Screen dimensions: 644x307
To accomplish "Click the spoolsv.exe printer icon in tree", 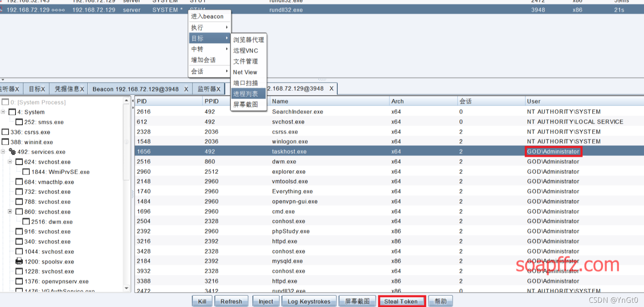I will tap(19, 261).
